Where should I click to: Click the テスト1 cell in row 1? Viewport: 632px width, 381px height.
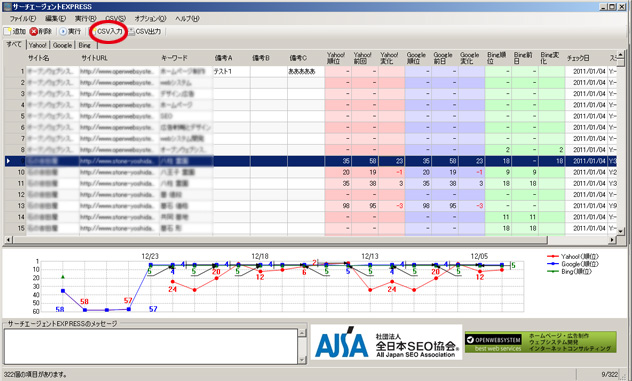[231, 71]
